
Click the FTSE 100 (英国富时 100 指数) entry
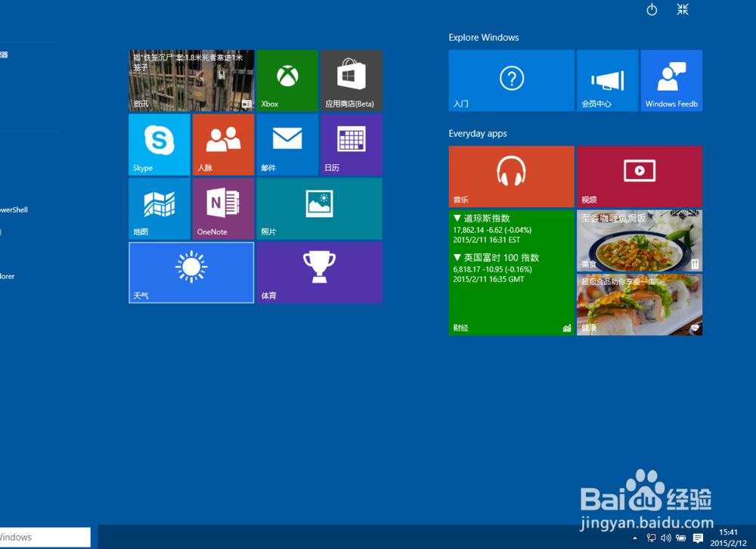[x=496, y=268]
